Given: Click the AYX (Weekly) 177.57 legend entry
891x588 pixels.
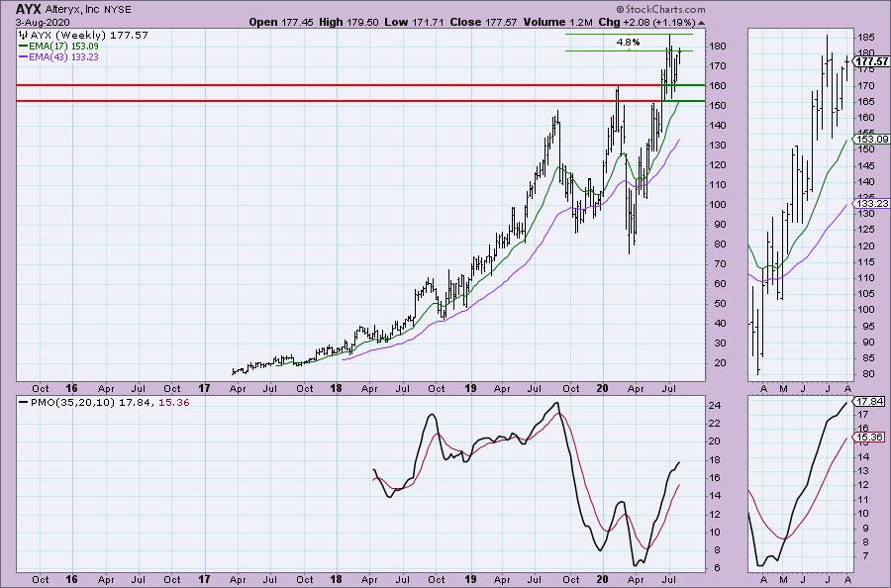Looking at the screenshot, I should tap(89, 36).
